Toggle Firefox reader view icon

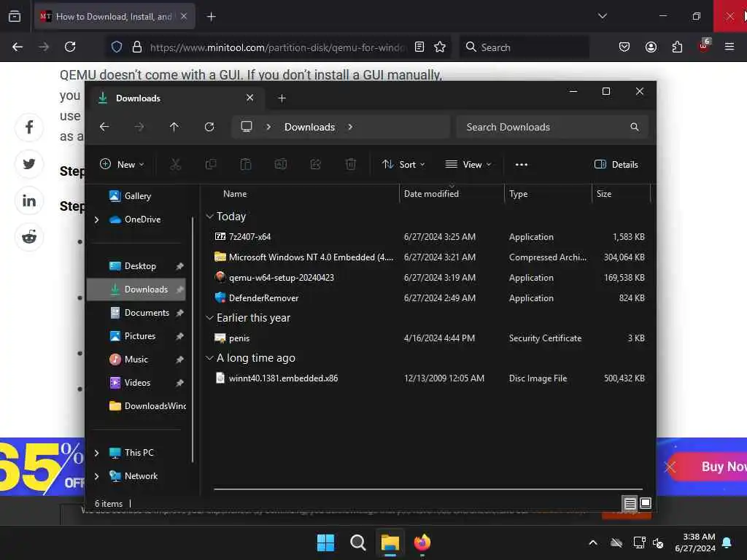pos(419,47)
